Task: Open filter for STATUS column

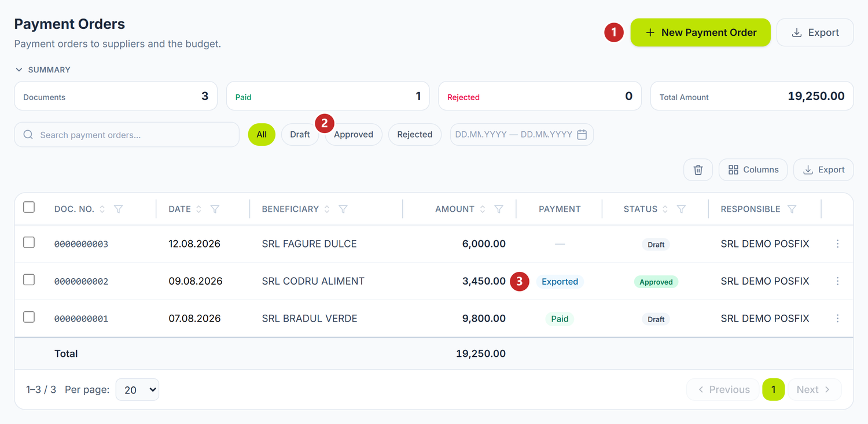Action: coord(682,209)
